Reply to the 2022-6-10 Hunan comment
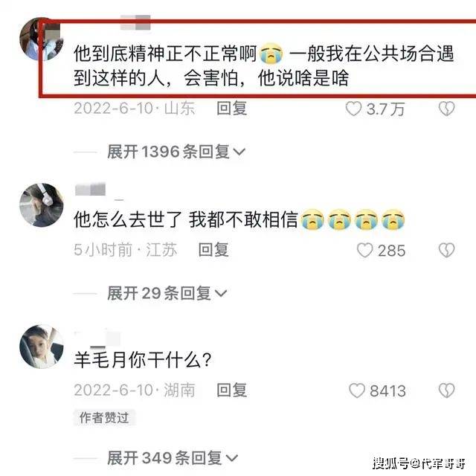 click(x=231, y=390)
